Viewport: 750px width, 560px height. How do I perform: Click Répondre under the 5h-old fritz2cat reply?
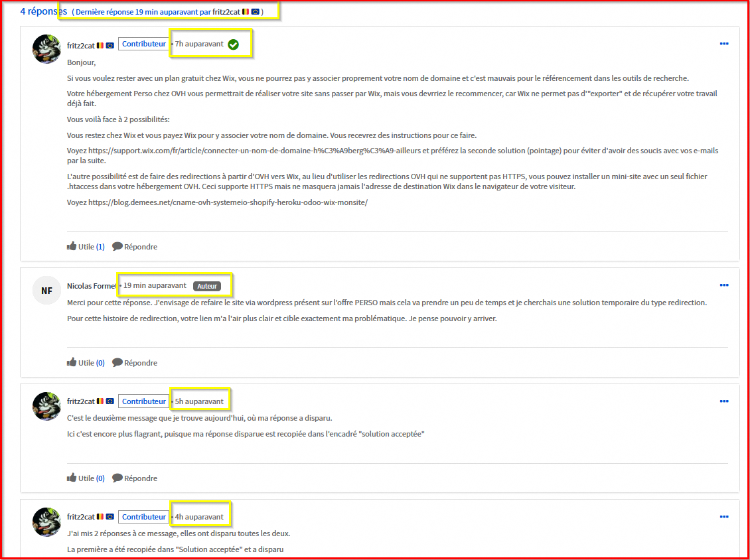(x=117, y=478)
